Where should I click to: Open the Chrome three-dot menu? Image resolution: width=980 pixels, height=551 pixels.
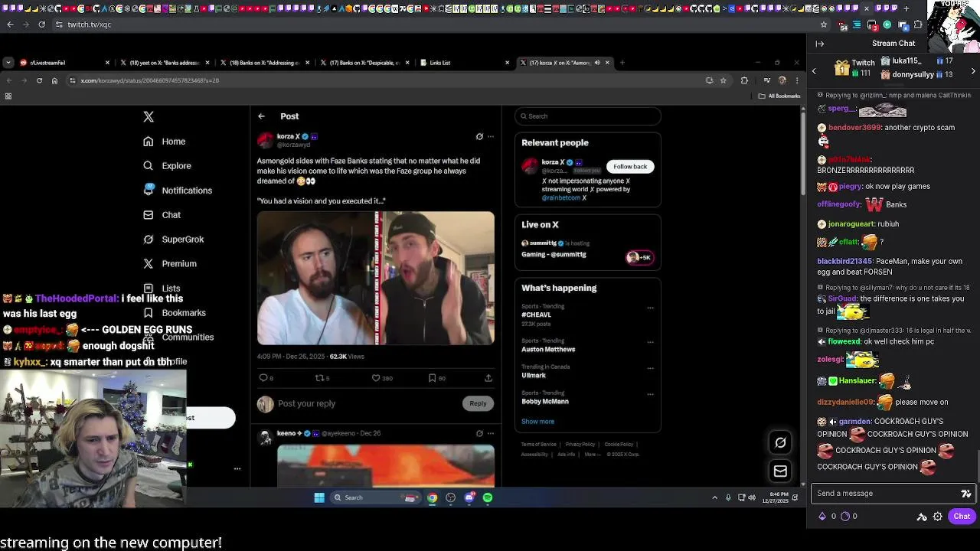pyautogui.click(x=797, y=80)
